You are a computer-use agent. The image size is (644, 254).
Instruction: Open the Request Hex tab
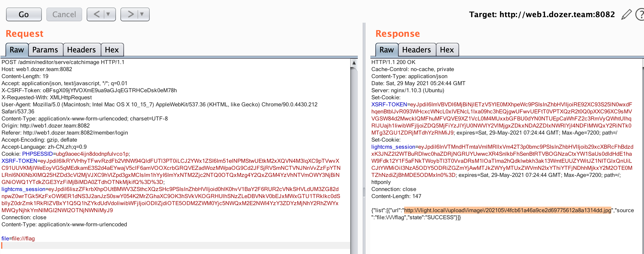tap(112, 50)
